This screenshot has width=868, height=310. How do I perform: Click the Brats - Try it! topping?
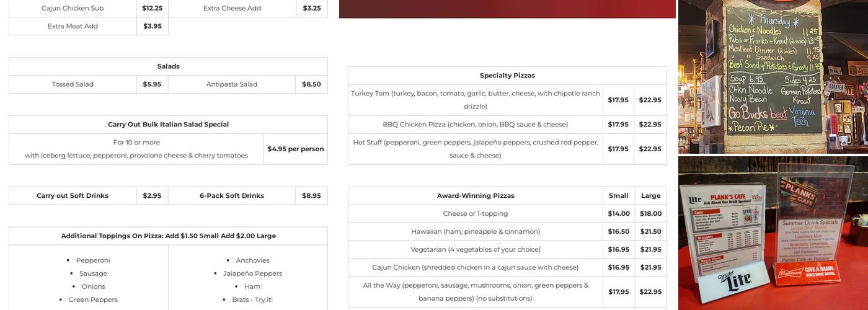(x=252, y=300)
